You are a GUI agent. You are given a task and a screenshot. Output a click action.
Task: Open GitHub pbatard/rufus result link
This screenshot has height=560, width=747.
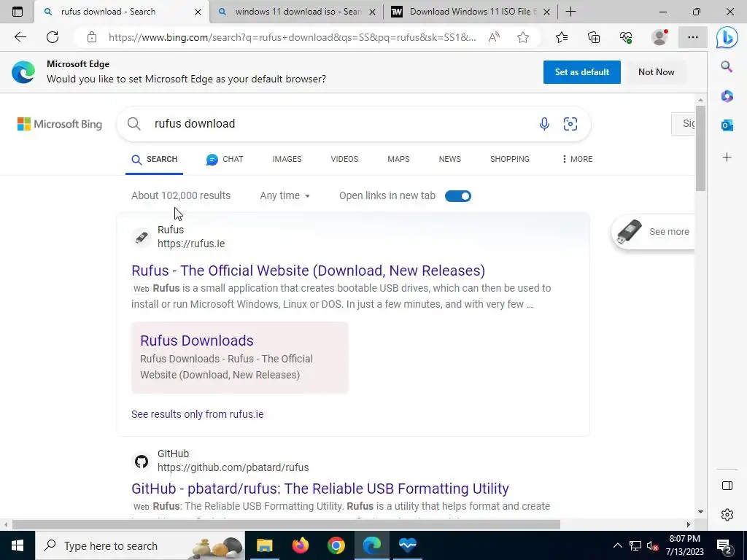[x=320, y=489]
